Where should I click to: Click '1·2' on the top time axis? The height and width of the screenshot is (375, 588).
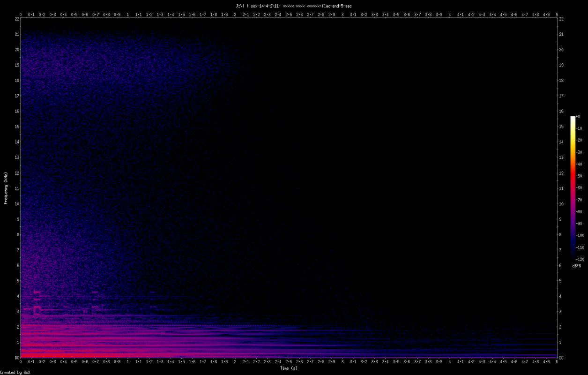(149, 15)
